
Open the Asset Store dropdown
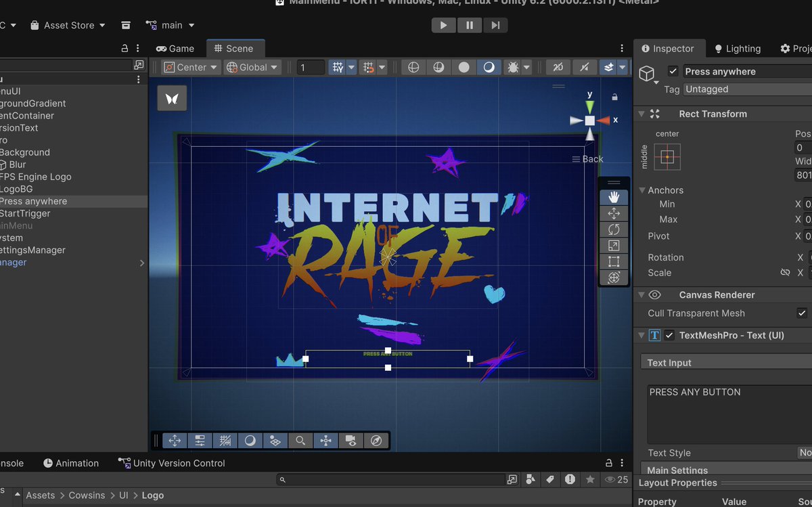pos(68,25)
